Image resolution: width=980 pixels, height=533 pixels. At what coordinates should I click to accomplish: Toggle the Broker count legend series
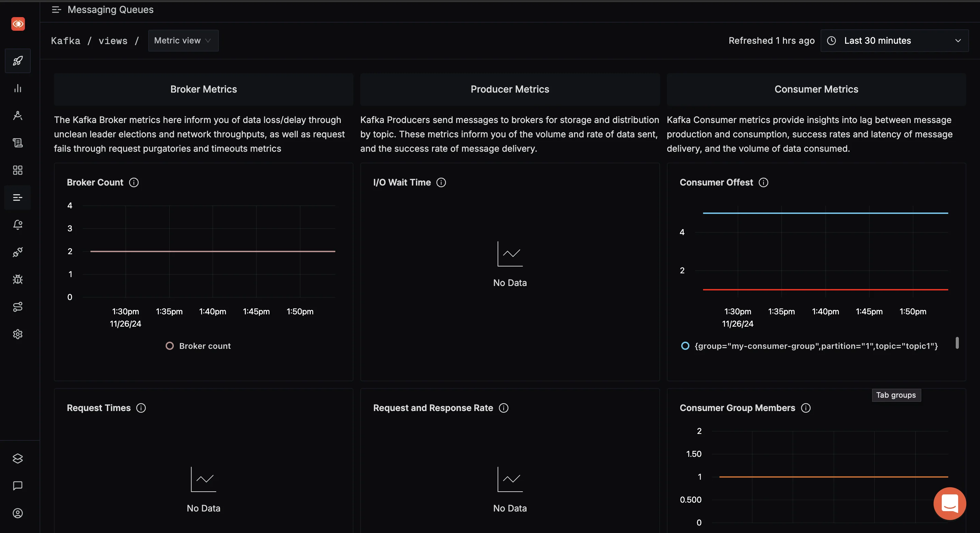pyautogui.click(x=198, y=346)
